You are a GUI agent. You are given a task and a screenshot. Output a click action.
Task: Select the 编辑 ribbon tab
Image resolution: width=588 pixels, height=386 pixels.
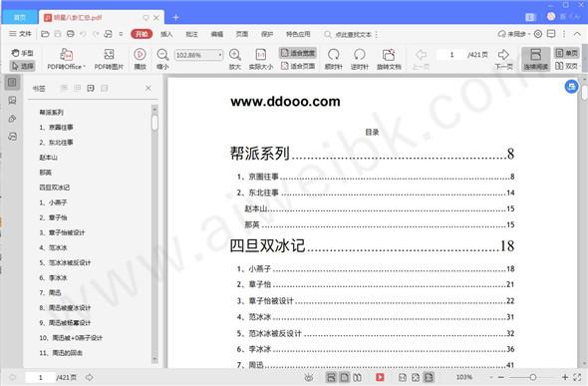pos(216,34)
